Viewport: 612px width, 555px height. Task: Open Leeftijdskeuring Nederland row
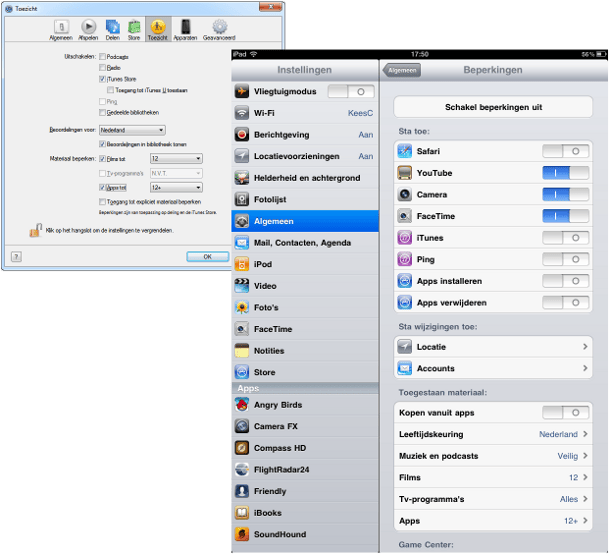493,434
